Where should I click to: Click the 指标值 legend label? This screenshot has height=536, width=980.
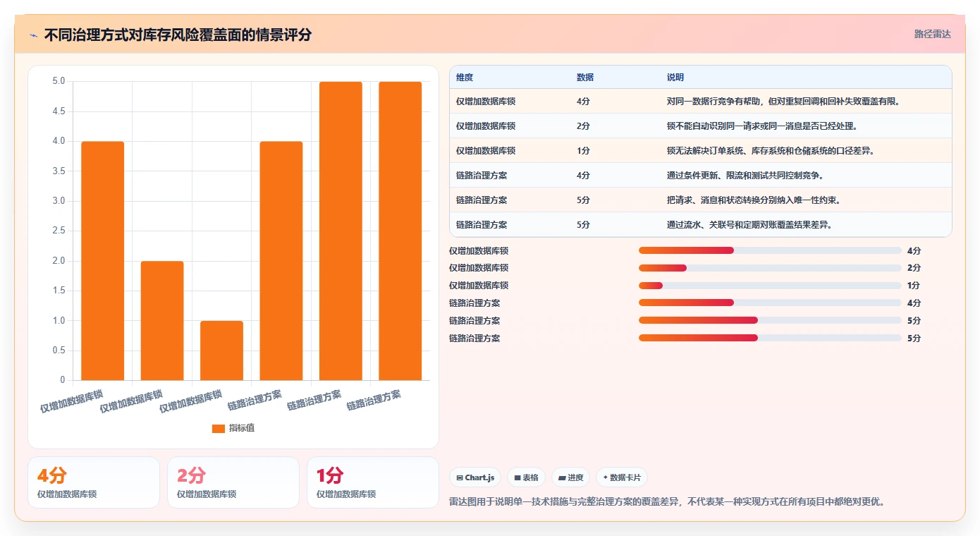[242, 428]
